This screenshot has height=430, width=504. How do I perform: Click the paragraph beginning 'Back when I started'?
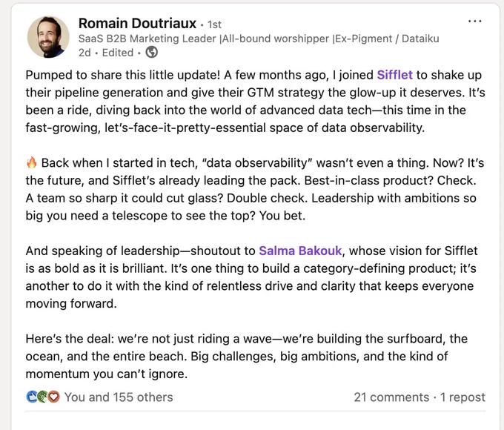click(x=255, y=189)
